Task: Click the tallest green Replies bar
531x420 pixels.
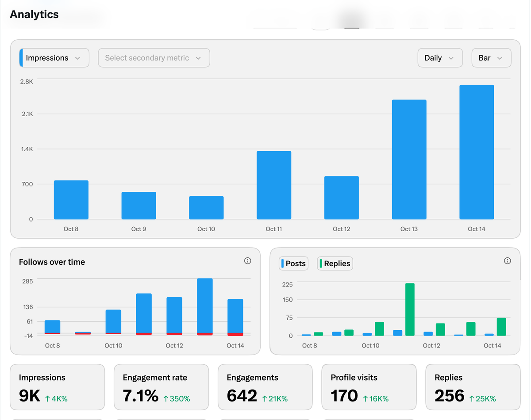Action: click(410, 309)
